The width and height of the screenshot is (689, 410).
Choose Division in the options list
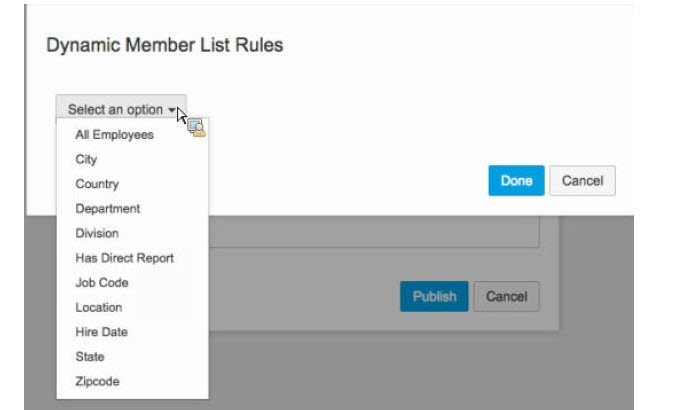97,233
